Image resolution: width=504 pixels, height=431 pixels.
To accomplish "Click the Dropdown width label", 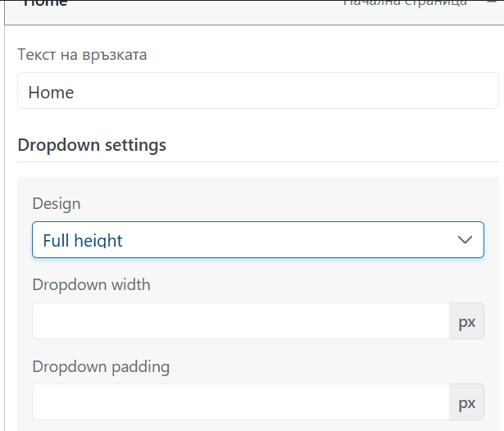I will coord(91,284).
